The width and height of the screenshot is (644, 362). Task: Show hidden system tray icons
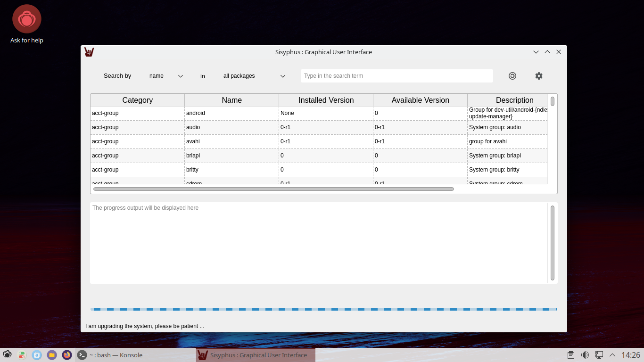coord(612,355)
